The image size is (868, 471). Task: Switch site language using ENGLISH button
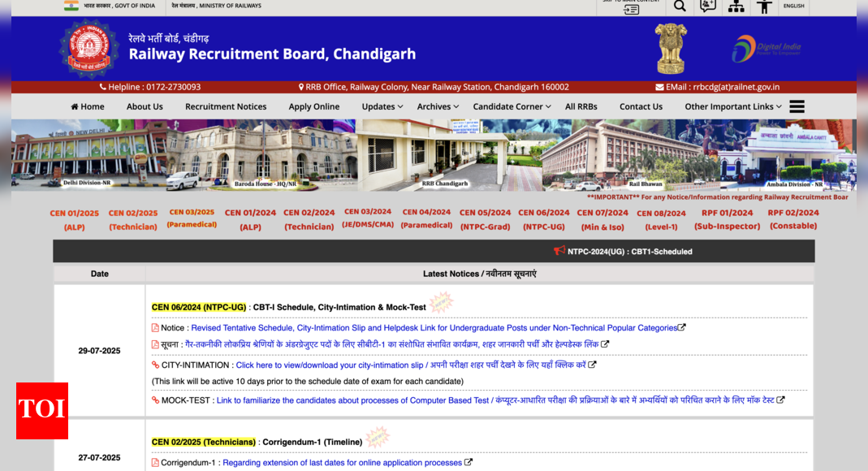coord(793,6)
